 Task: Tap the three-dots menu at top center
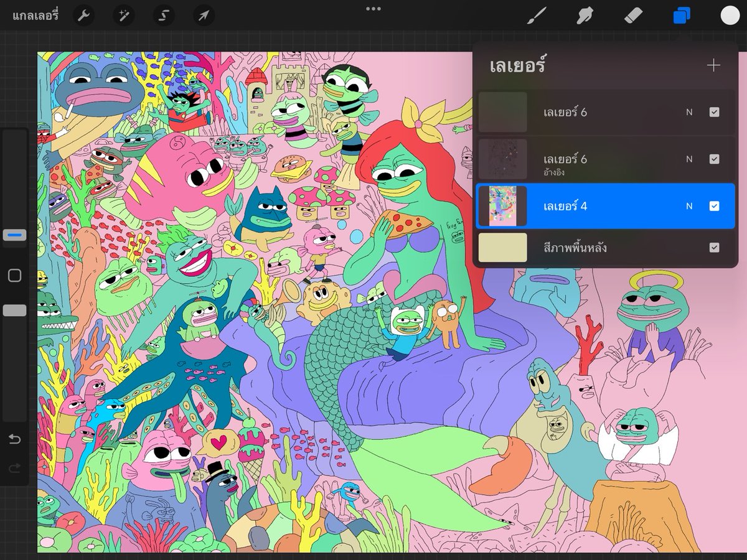[x=374, y=9]
